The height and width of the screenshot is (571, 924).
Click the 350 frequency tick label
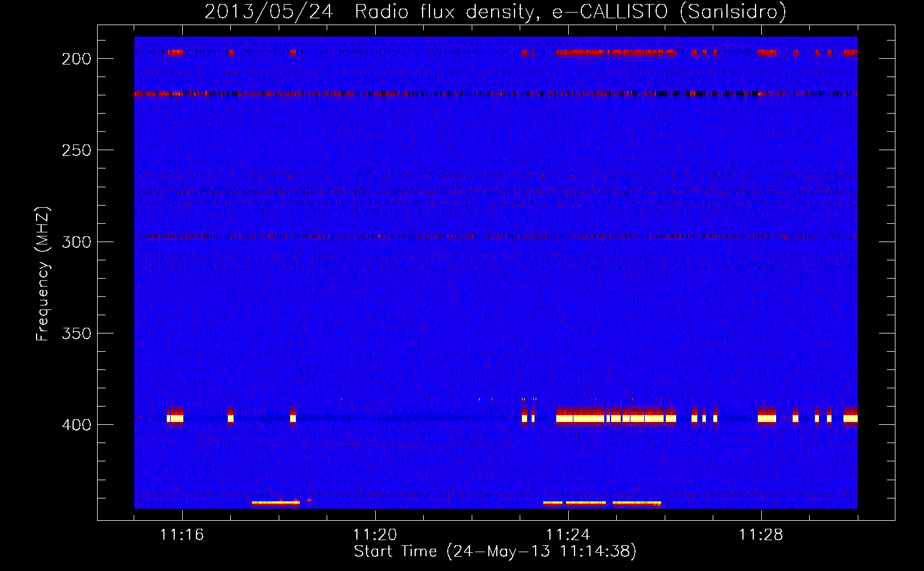77,333
